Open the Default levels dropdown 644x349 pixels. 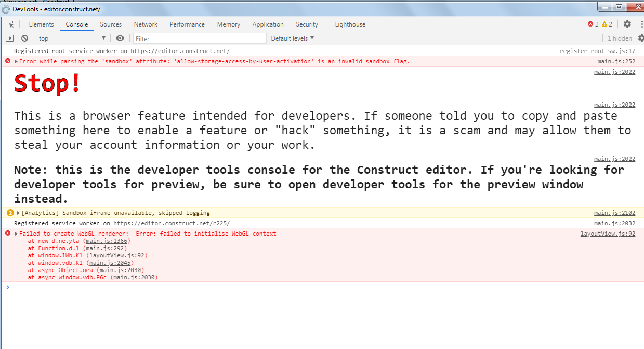293,38
